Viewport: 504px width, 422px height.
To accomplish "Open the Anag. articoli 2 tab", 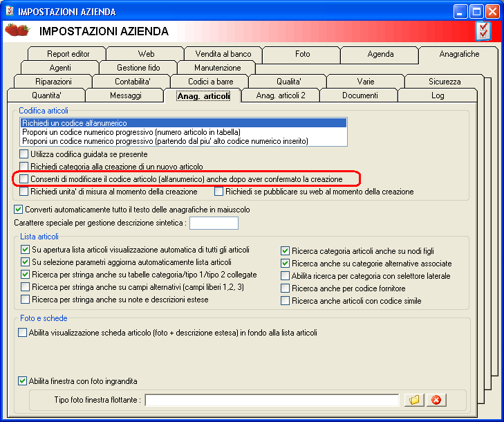I will click(281, 95).
